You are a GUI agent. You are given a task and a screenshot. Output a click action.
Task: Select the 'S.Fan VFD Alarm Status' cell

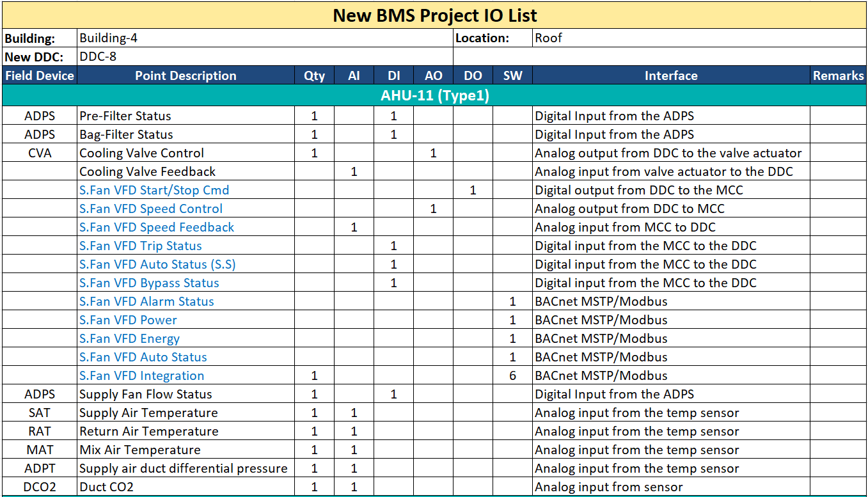pos(185,301)
